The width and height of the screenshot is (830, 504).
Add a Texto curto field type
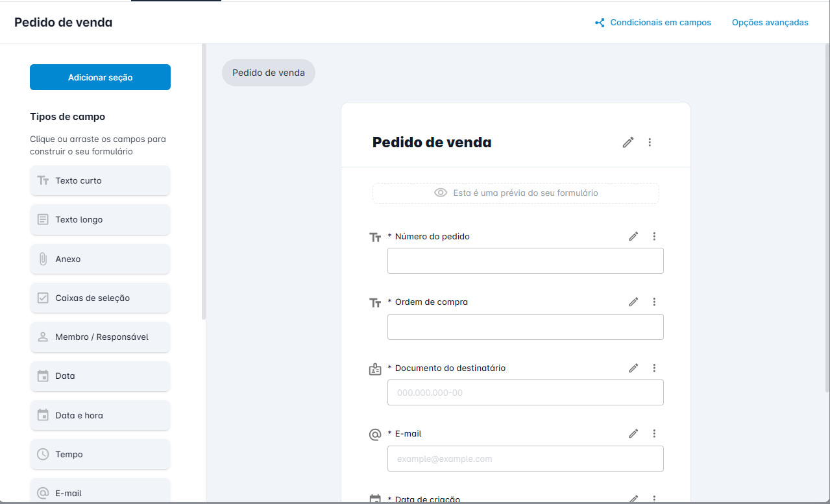pyautogui.click(x=100, y=180)
